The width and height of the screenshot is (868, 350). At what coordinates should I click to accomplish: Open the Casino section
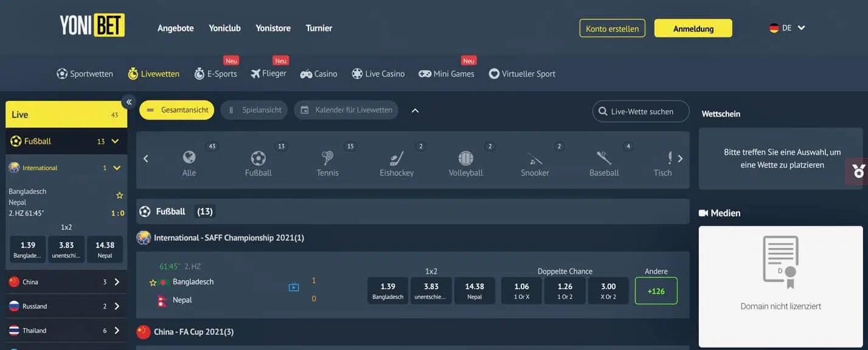pos(319,74)
